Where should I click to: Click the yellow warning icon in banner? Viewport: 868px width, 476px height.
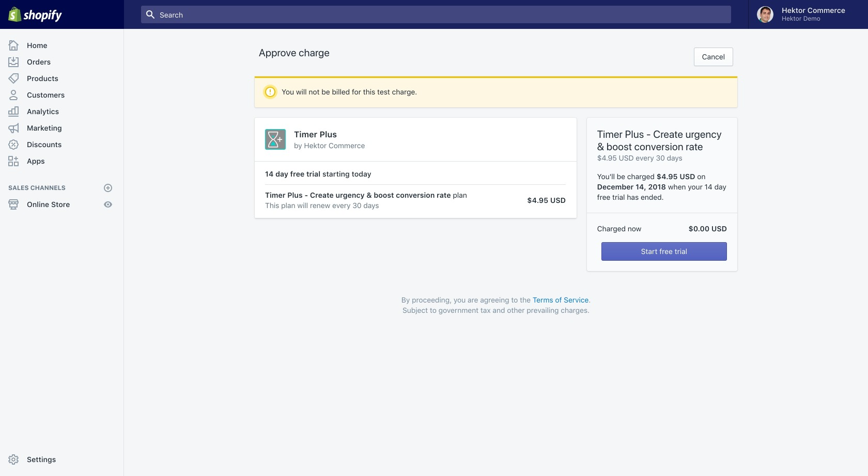click(x=270, y=92)
